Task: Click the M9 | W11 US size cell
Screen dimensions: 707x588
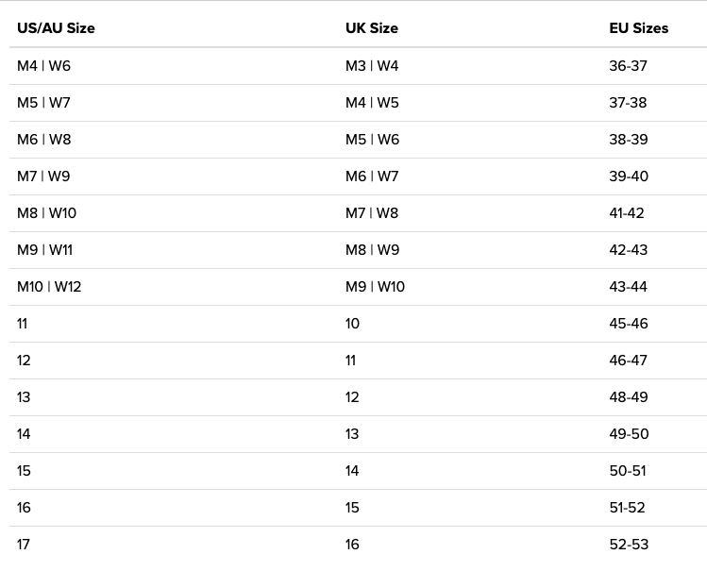Action: point(44,250)
